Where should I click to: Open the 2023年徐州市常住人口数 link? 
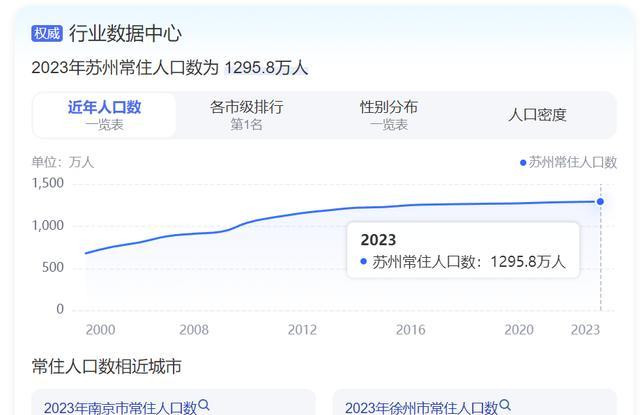pyautogui.click(x=421, y=407)
